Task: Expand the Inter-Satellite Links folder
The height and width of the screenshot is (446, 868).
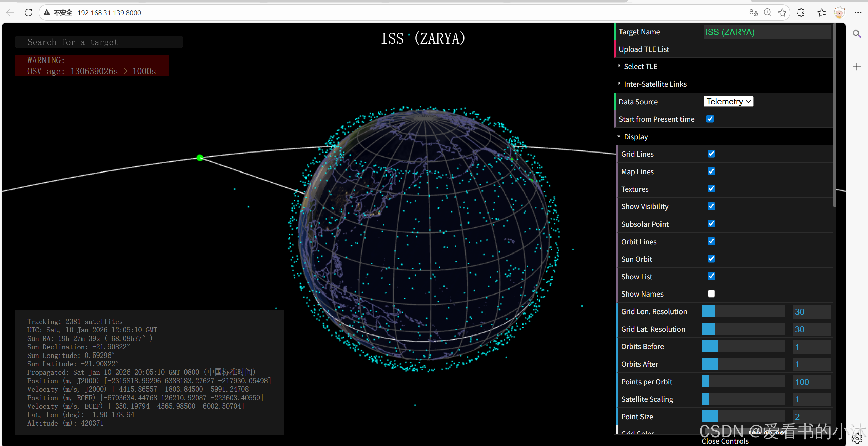Action: [724, 84]
